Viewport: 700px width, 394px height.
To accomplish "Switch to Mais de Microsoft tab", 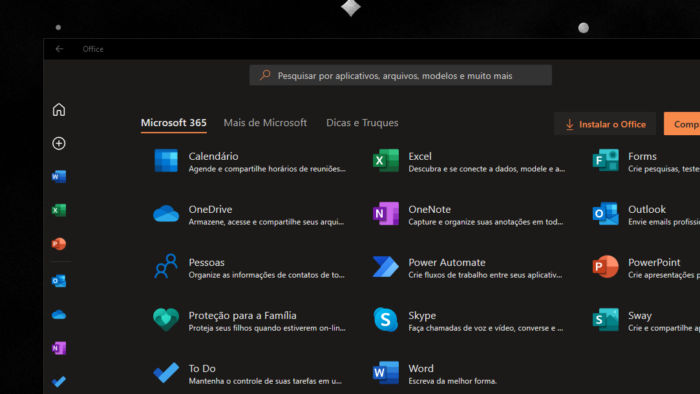I will [x=265, y=123].
